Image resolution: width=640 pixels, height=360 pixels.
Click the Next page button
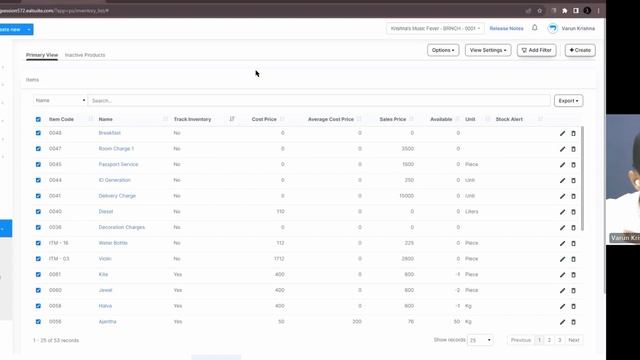574,340
